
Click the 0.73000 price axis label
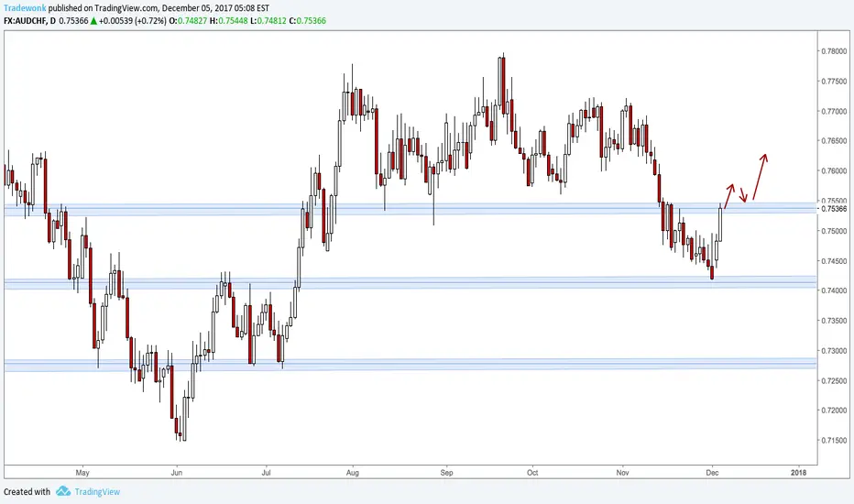(834, 351)
